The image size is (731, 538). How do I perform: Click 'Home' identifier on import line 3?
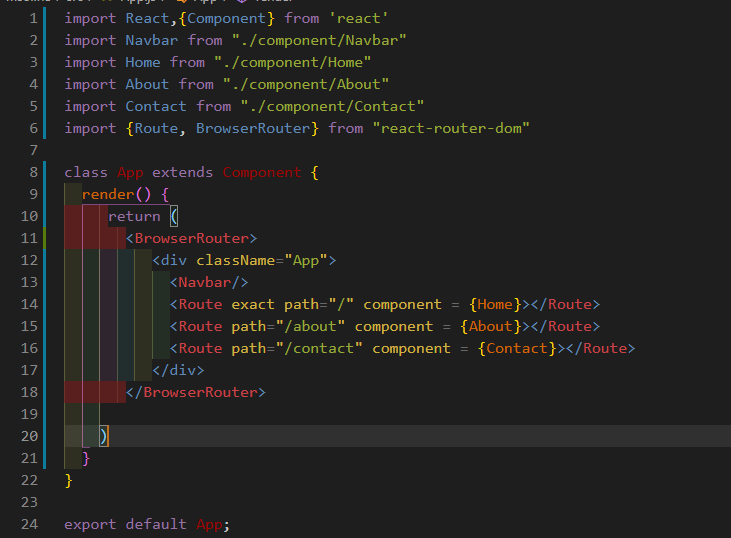coord(143,62)
